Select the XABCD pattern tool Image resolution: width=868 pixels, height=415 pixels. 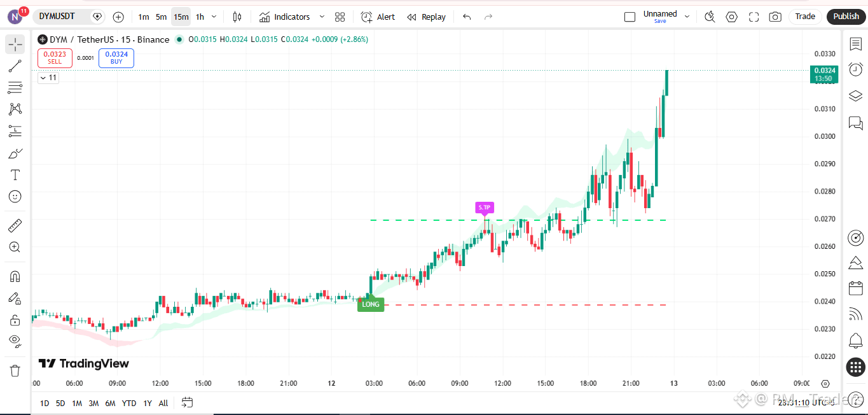click(15, 109)
